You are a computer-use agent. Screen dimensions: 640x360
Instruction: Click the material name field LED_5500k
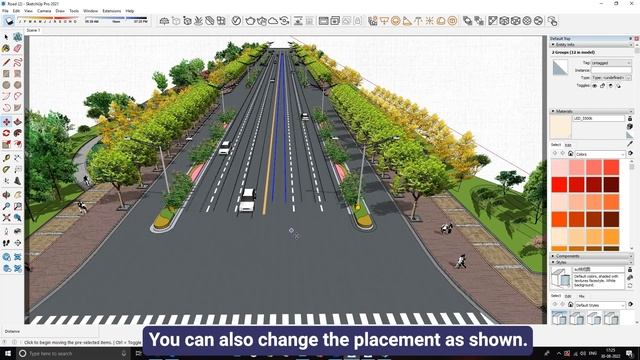coord(599,118)
